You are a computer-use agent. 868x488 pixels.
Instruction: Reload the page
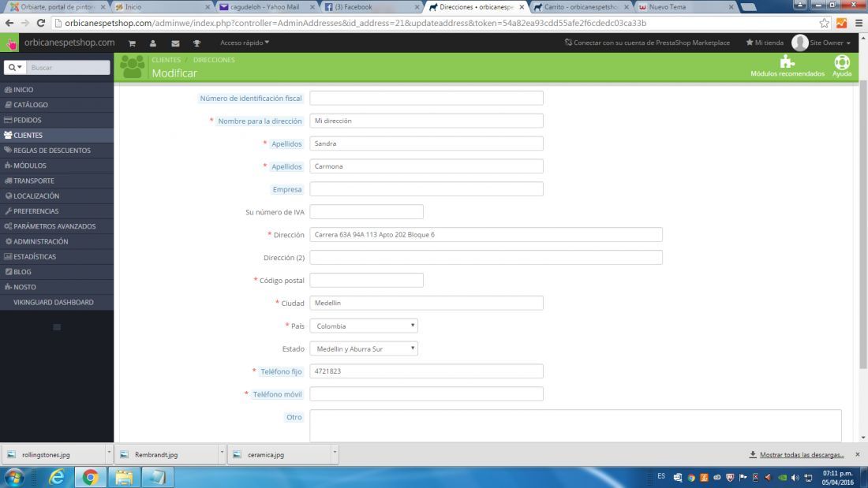point(41,23)
